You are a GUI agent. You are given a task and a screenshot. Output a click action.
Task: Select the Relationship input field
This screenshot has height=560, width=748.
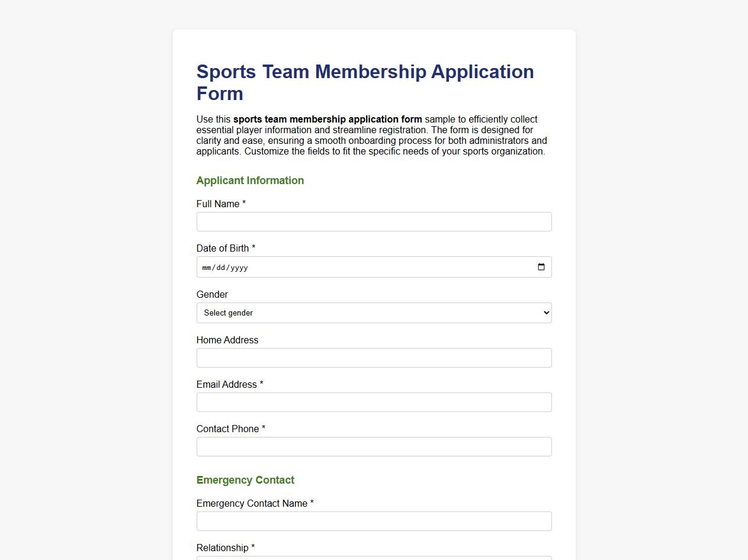coord(374,558)
